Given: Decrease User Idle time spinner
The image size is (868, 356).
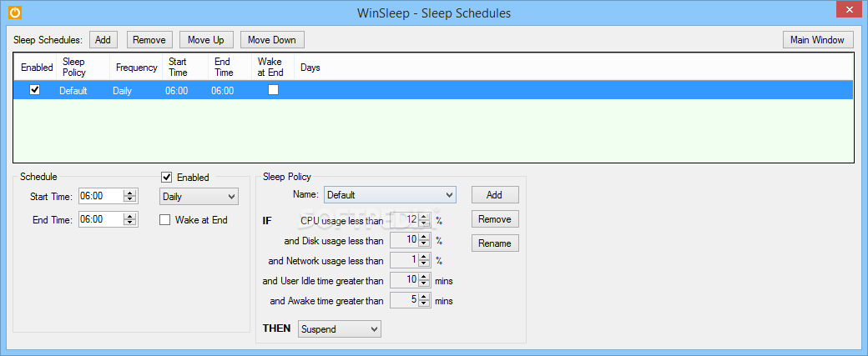Looking at the screenshot, I should coord(424,283).
